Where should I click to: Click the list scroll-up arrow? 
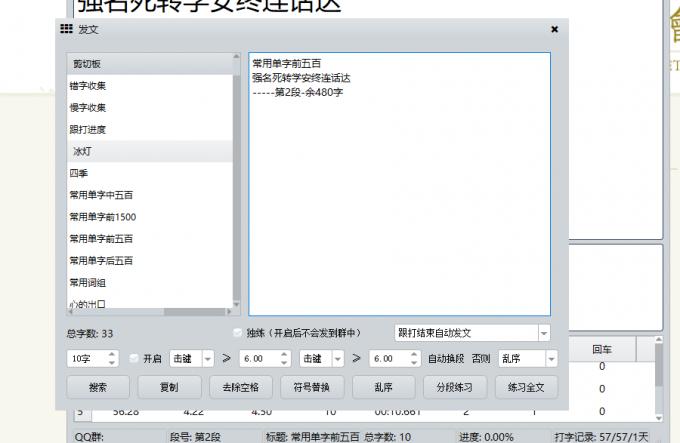pyautogui.click(x=236, y=56)
